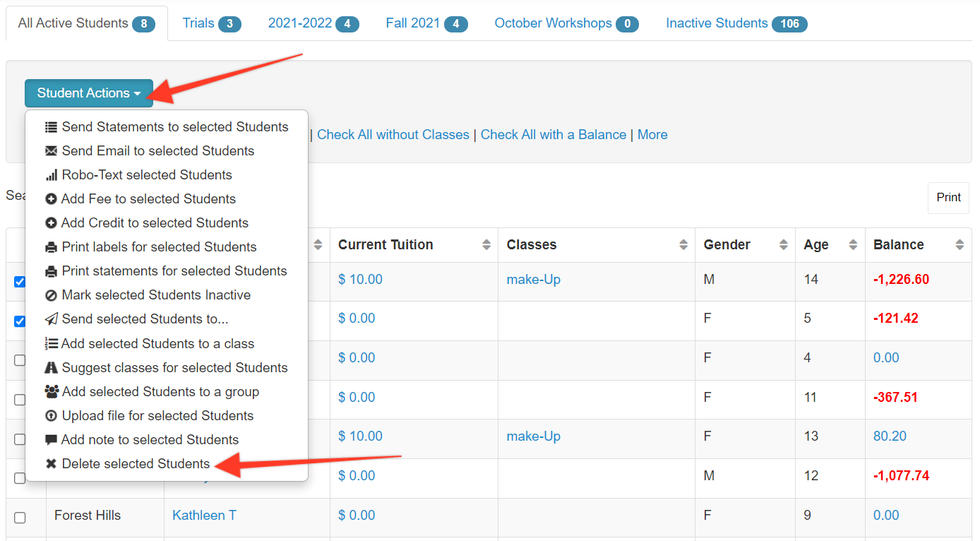
Task: Open the Trials tab
Action: [211, 23]
